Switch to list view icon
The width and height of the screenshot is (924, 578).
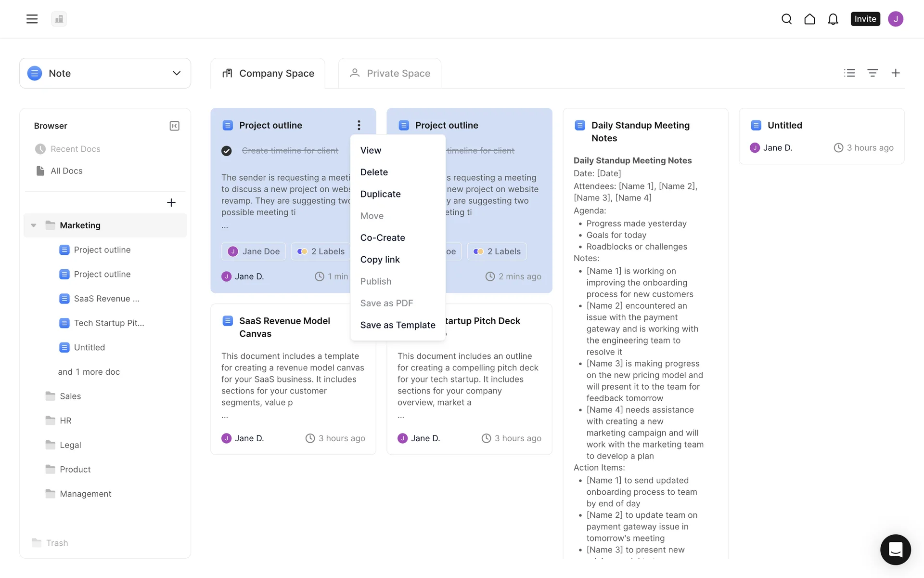(849, 73)
